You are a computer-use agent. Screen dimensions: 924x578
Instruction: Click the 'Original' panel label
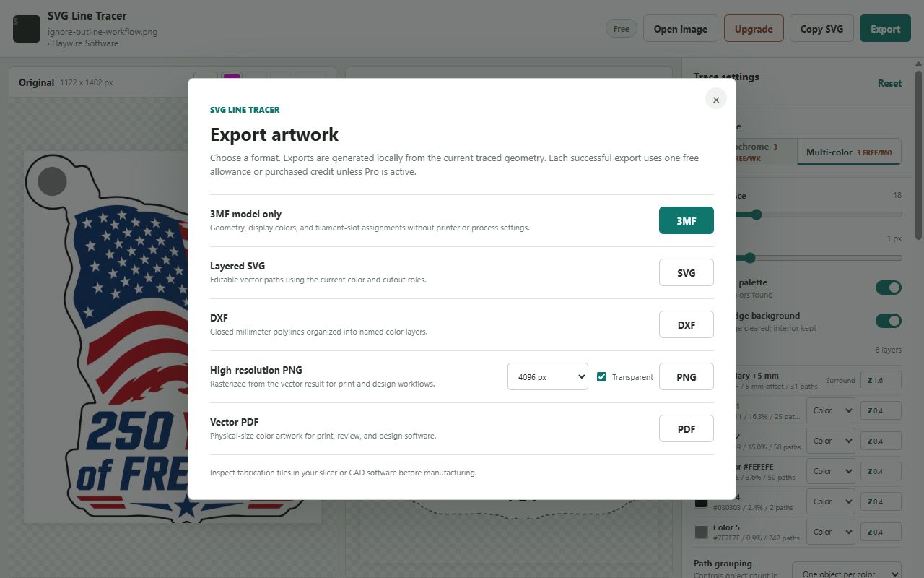point(36,82)
